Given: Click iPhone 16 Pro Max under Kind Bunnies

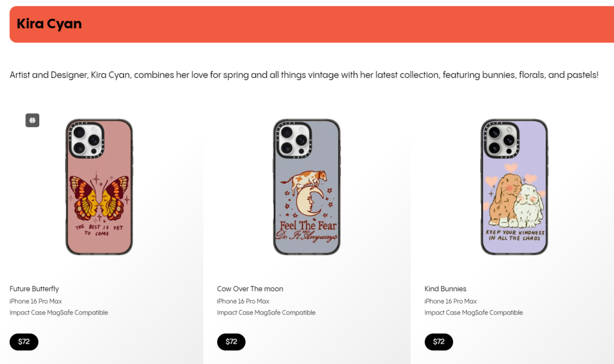Looking at the screenshot, I should [x=451, y=302].
